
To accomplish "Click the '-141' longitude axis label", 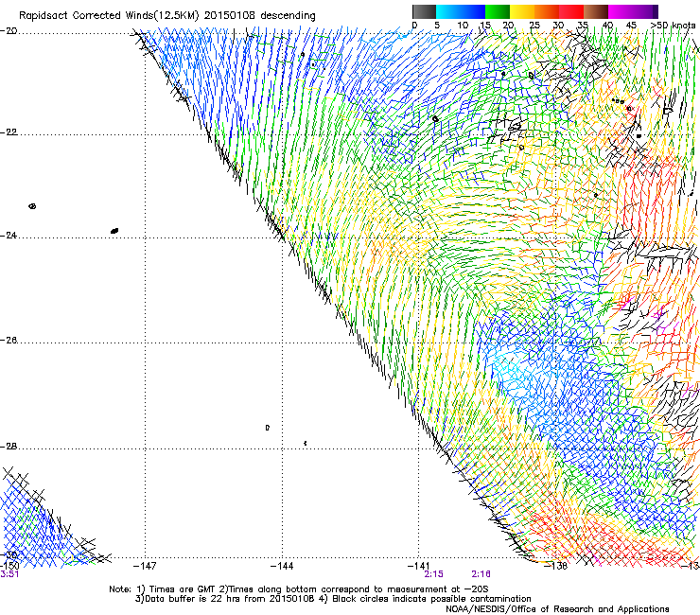I will tap(418, 566).
